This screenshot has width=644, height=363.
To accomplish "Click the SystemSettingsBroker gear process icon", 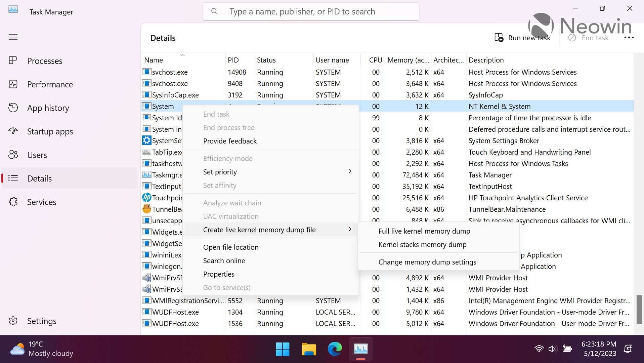I will click(x=146, y=140).
